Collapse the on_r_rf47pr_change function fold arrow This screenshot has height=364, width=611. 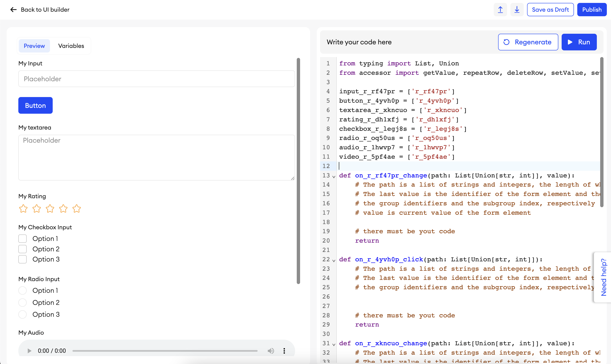334,176
